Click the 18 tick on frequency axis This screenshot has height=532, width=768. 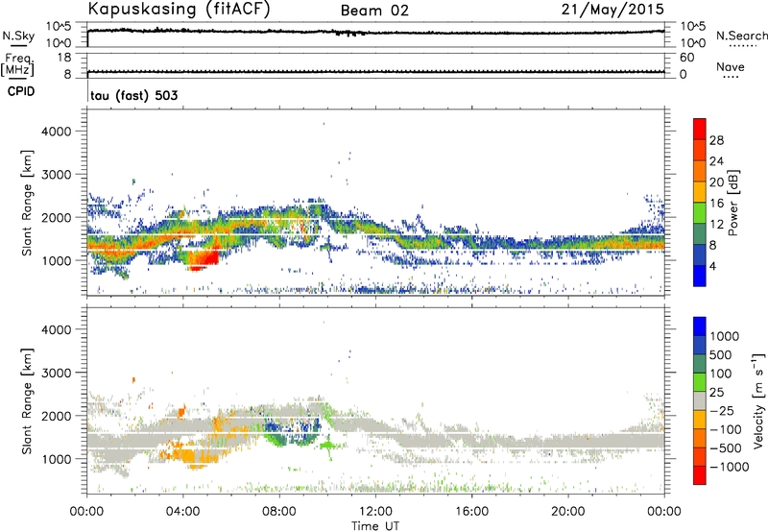63,58
